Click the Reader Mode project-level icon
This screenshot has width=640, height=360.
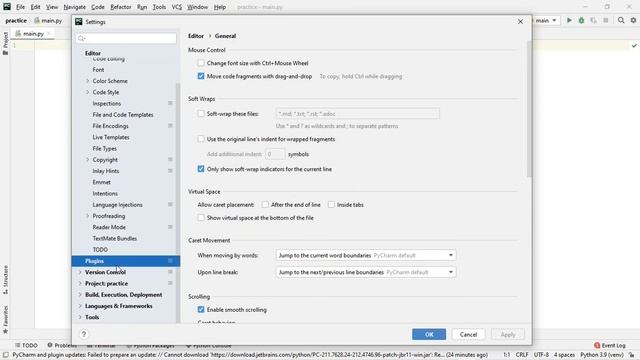170,227
